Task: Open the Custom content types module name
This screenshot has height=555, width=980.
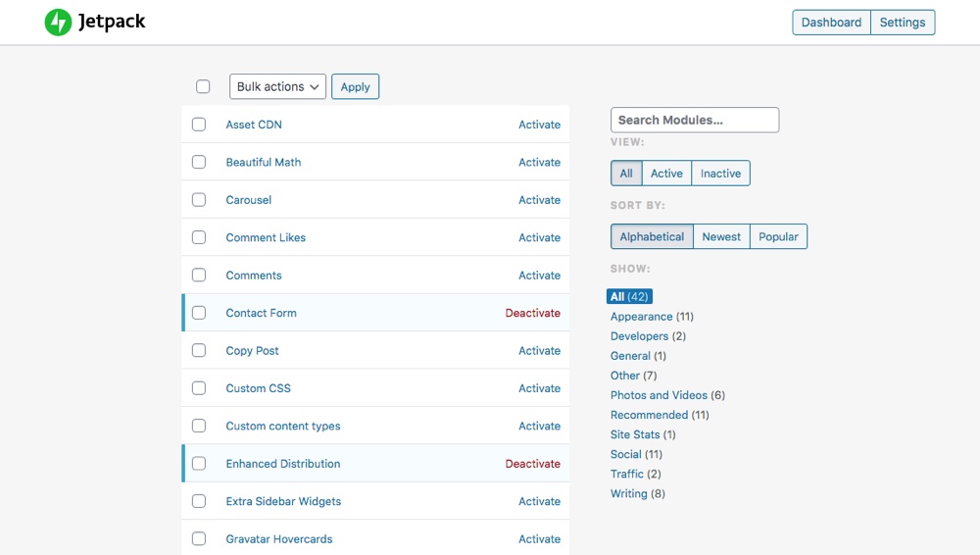Action: (283, 426)
